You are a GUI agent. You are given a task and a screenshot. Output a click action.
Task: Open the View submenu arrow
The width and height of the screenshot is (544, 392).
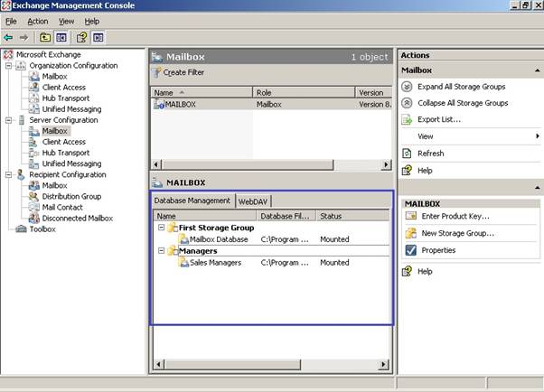click(x=537, y=136)
